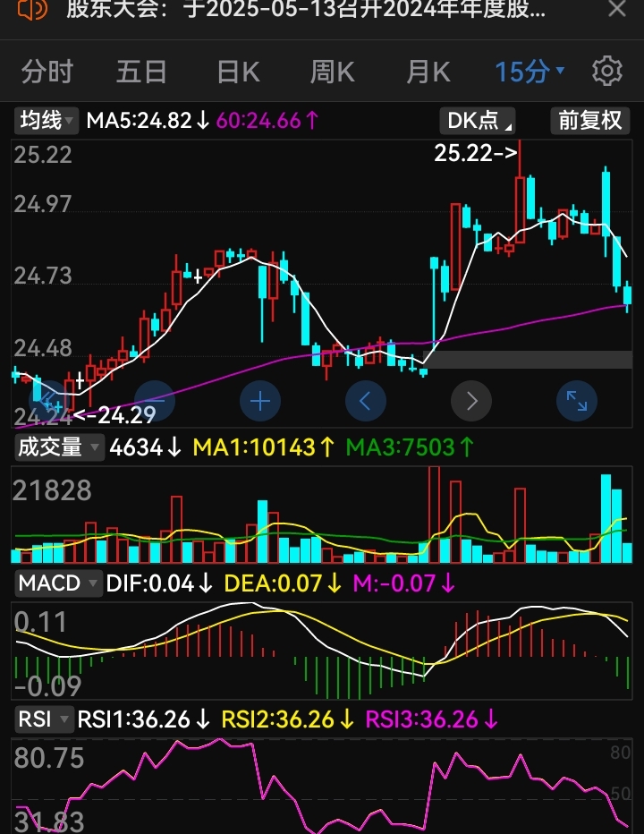The image size is (644, 834).
Task: Toggle the DK点 button
Action: pyautogui.click(x=477, y=121)
